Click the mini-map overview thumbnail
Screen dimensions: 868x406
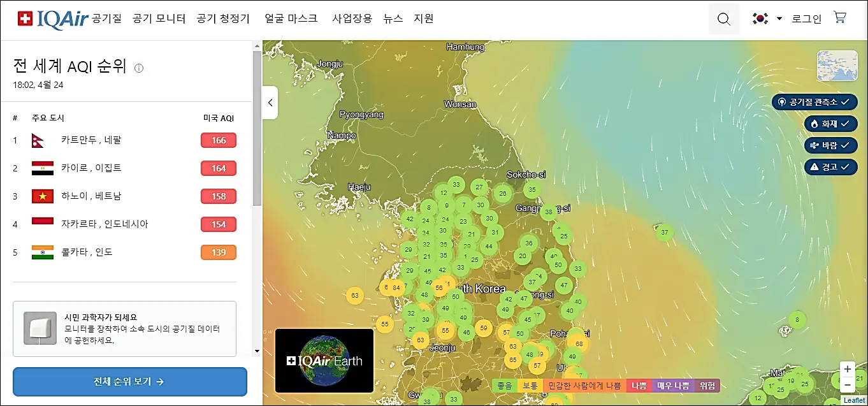[x=837, y=66]
